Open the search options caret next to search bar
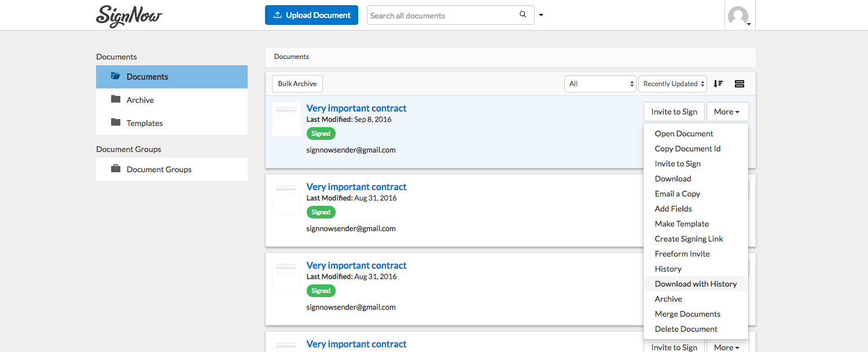 540,14
